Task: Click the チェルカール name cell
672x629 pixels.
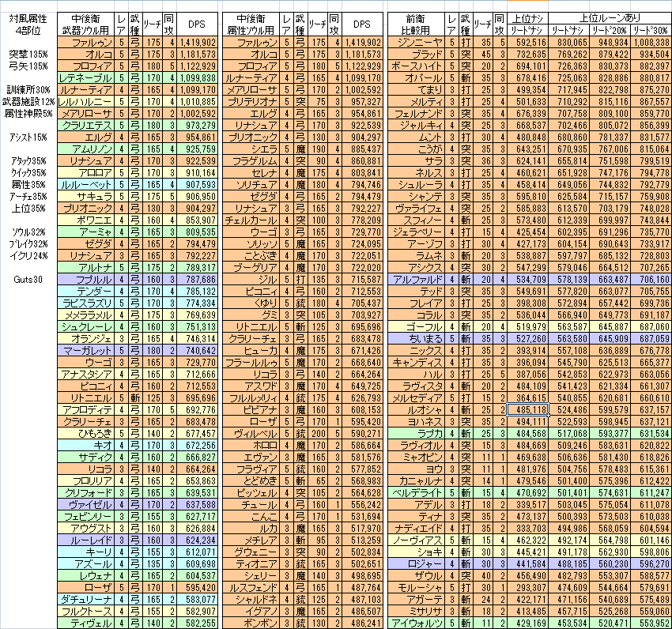Action: [251, 220]
